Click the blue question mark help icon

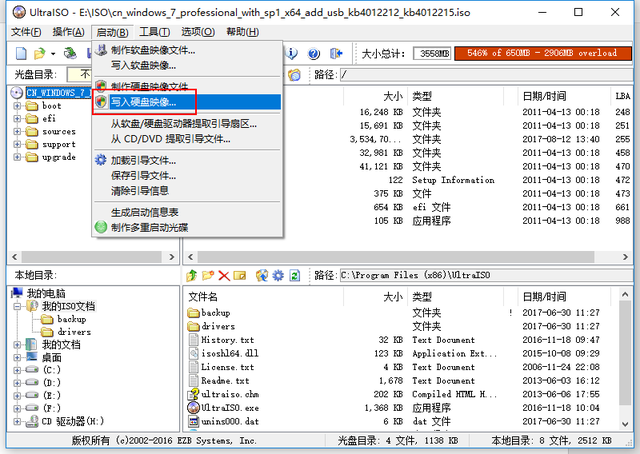click(x=313, y=53)
